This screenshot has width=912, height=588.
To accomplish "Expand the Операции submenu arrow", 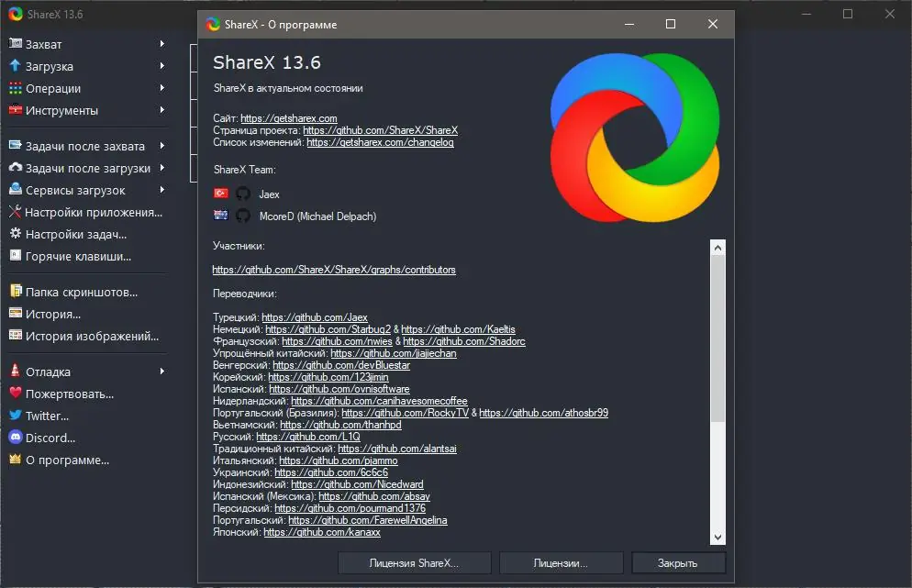I will pos(162,87).
